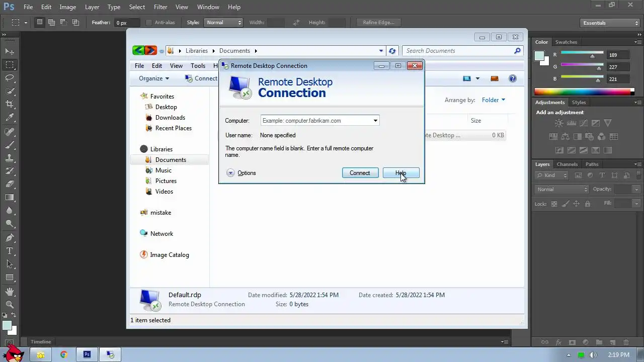Add a Channel Mixer adjustment
The image size is (644, 362).
[602, 137]
